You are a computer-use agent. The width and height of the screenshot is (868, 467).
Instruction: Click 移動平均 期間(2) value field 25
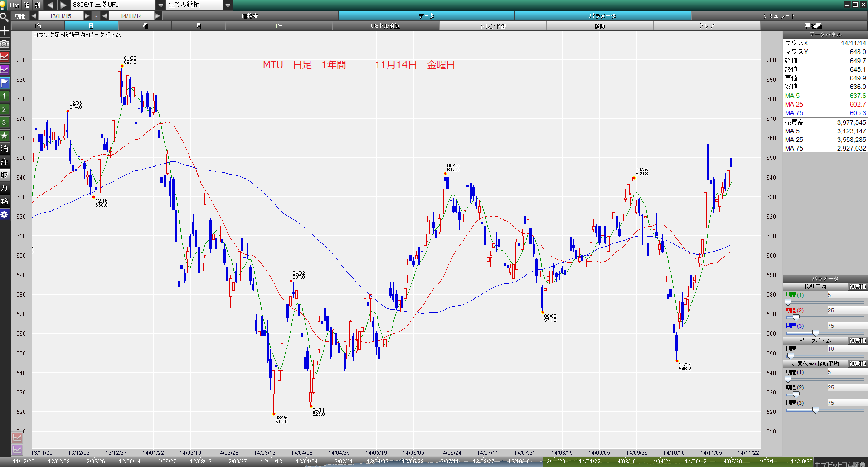847,310
